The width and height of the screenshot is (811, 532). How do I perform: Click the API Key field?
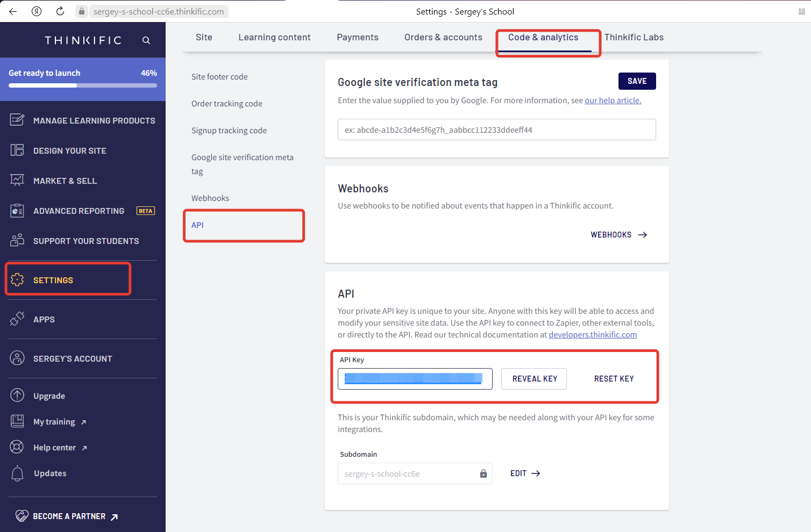pos(415,379)
